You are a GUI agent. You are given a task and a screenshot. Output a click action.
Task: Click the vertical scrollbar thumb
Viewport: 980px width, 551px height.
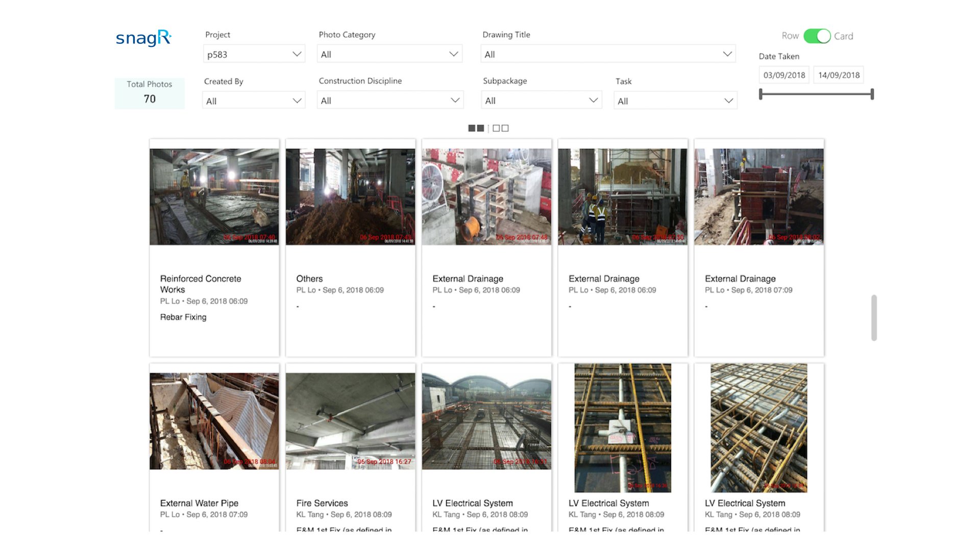click(x=874, y=317)
